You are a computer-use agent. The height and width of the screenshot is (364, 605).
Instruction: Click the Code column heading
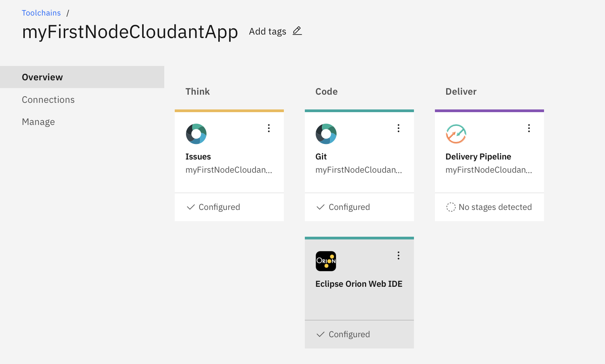tap(326, 92)
